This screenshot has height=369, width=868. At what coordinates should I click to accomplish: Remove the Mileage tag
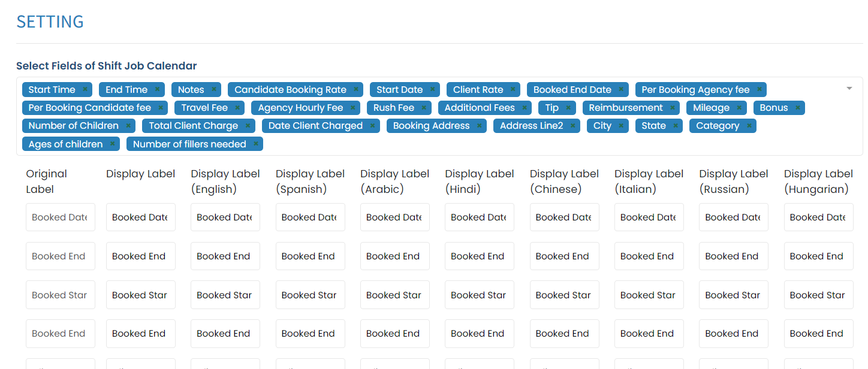[x=740, y=108]
